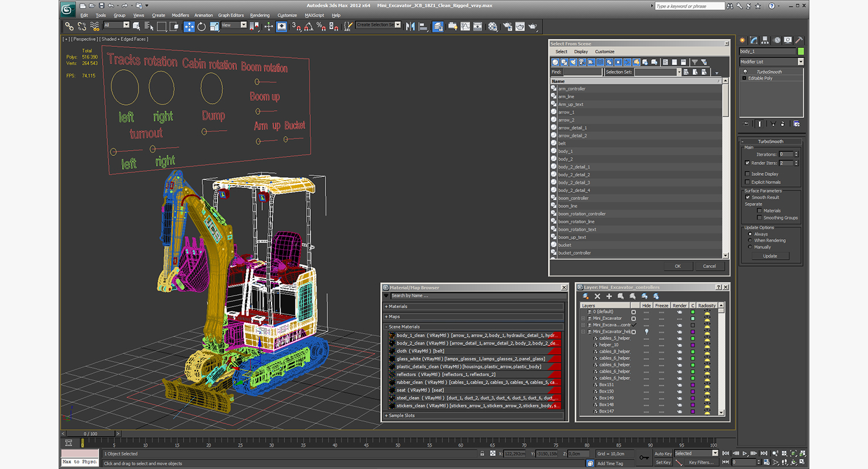
Task: Click the Pin Stack icon
Action: click(746, 124)
